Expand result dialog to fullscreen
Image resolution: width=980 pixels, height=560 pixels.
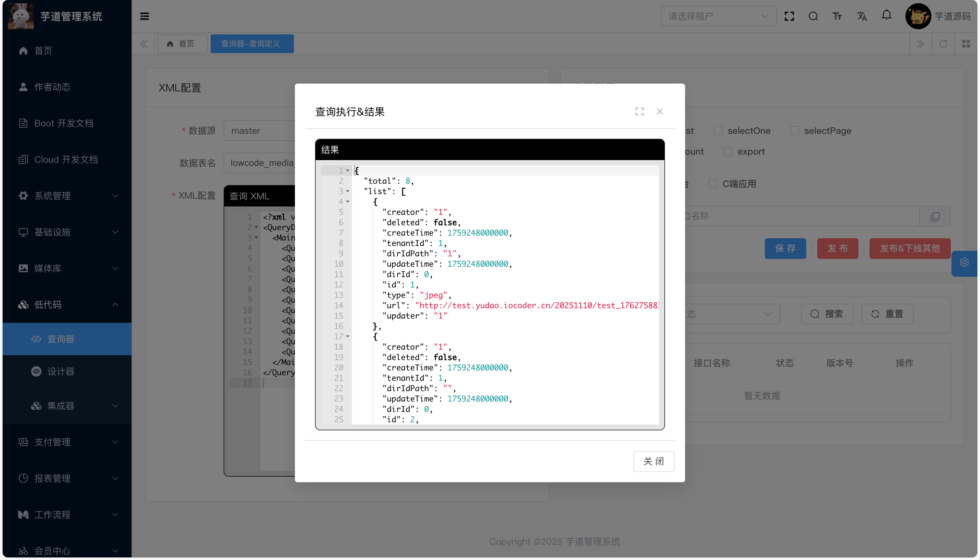[639, 111]
